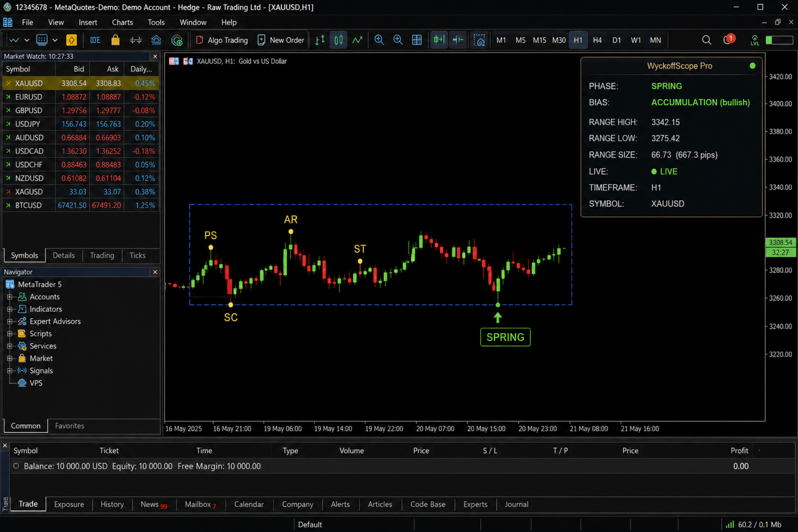Screen dimensions: 798x532
Task: Open the News tab in Toolbox
Action: coord(153,504)
